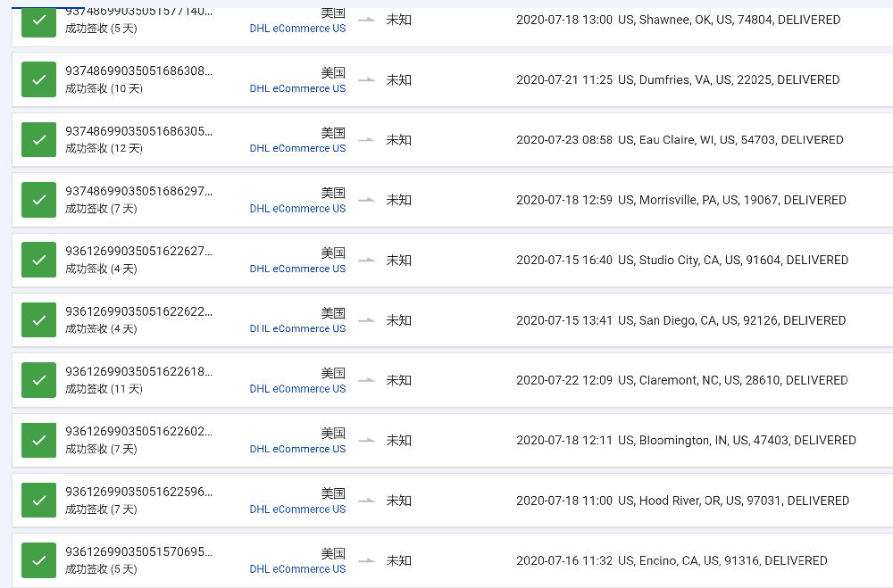Viewport: 893px width, 588px height.
Task: Expand the Studio City delivered status details
Action: [682, 261]
